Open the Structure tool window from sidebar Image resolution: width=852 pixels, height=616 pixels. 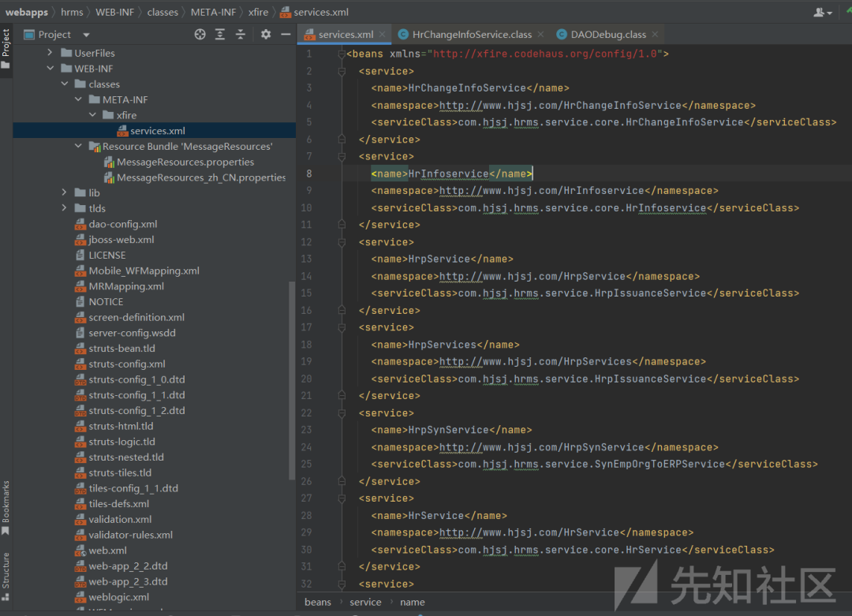pyautogui.click(x=6, y=577)
